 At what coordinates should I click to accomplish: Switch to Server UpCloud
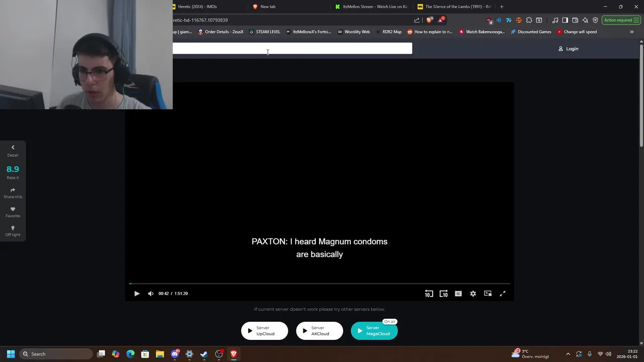click(265, 331)
